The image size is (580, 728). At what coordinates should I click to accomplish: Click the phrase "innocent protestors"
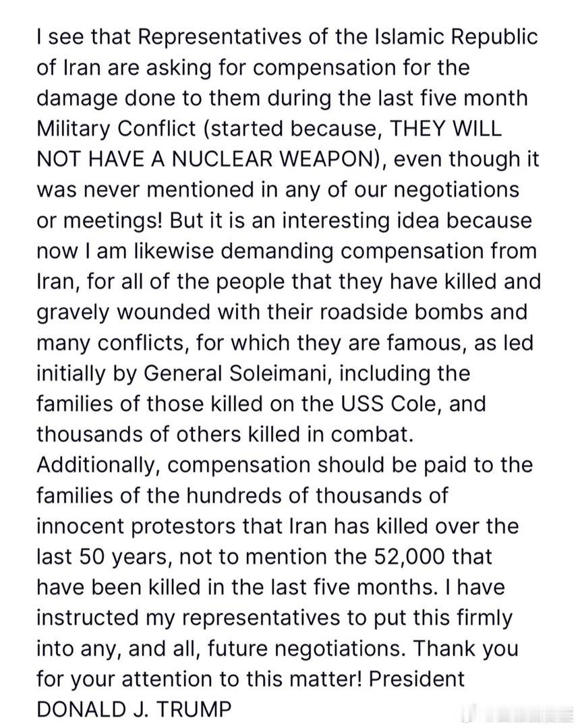point(136,527)
